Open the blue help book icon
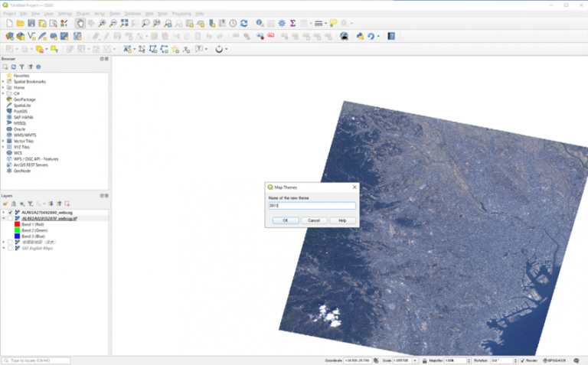The height and width of the screenshot is (365, 588). point(391,37)
